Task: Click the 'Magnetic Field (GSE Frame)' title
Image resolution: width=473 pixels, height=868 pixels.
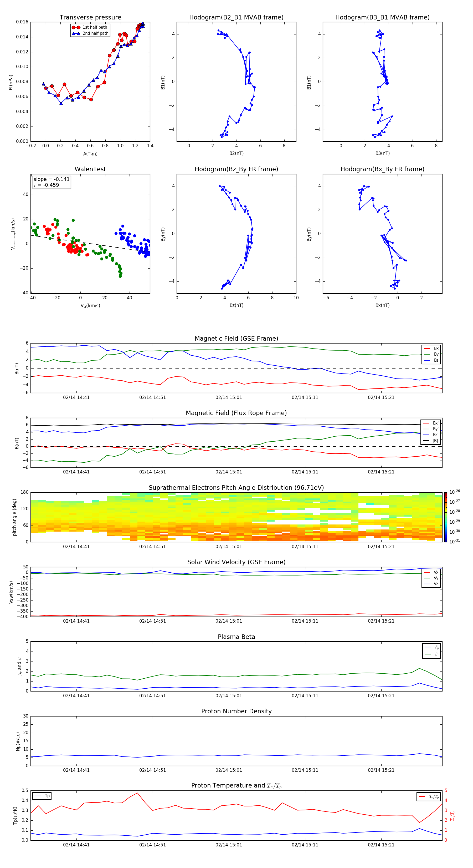Action: [x=236, y=339]
